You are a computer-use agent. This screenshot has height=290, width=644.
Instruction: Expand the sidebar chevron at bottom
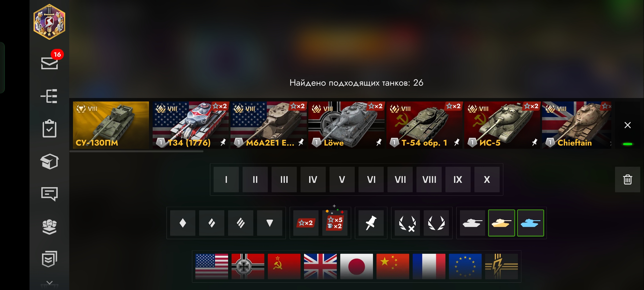[49, 283]
